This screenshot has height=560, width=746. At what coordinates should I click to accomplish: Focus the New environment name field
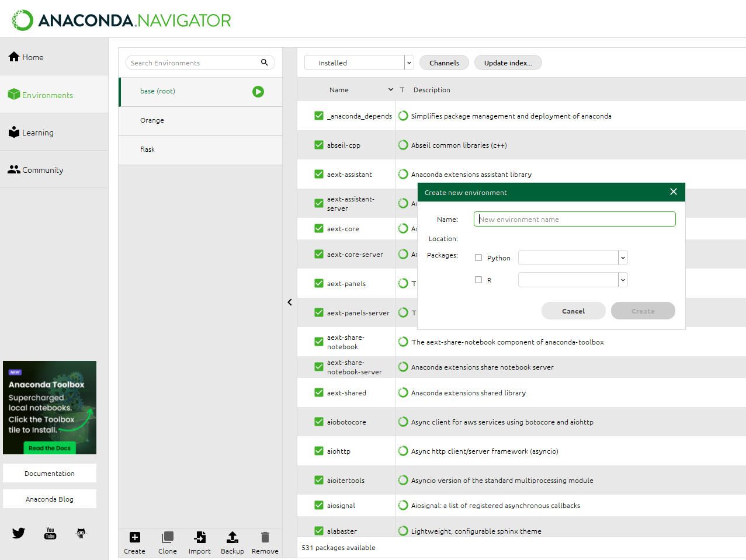tap(575, 219)
